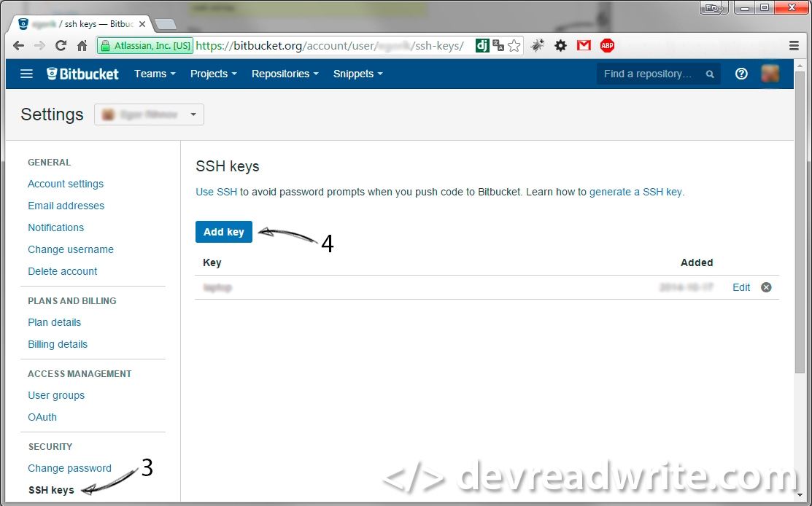Click the page vertical scrollbar thumb
Viewport: 812px width, 506px height.
click(800, 222)
